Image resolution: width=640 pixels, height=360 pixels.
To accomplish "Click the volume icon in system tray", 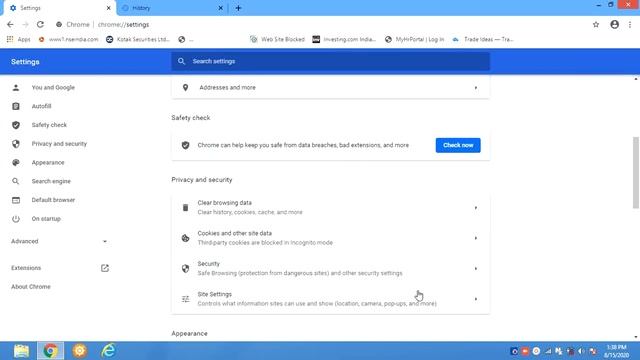I will (581, 351).
